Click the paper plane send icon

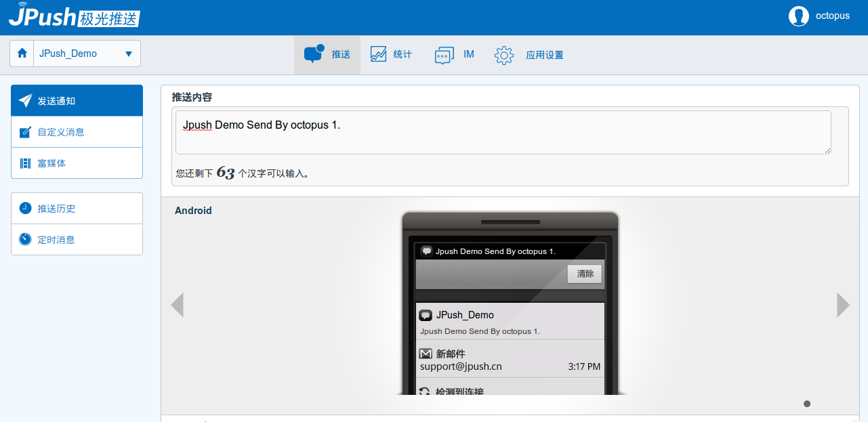25,100
